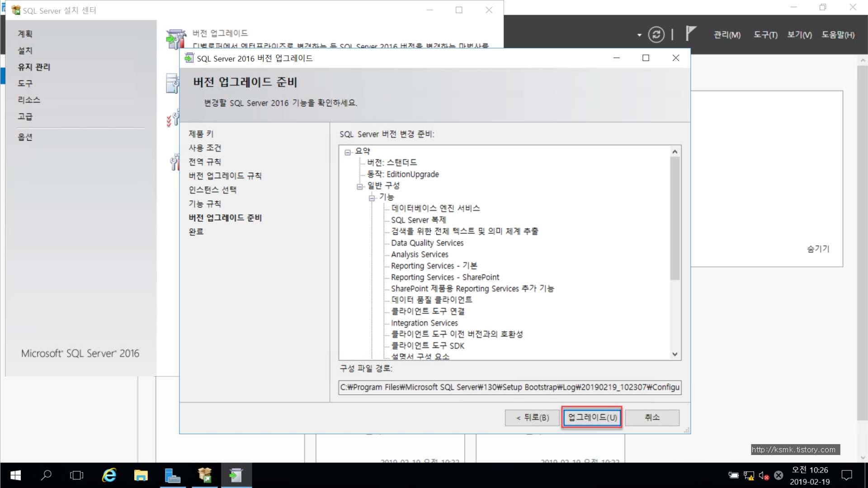
Task: Open the dropdown arrow beside refresh icon
Action: point(639,35)
